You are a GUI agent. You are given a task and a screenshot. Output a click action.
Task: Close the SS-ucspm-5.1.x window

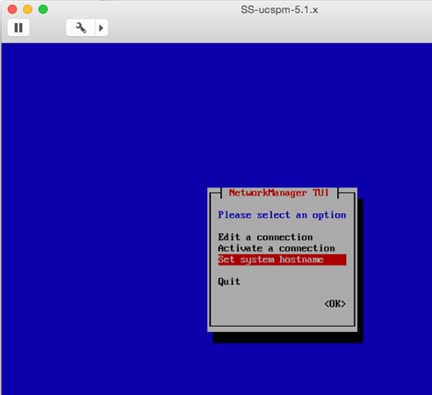[12, 9]
